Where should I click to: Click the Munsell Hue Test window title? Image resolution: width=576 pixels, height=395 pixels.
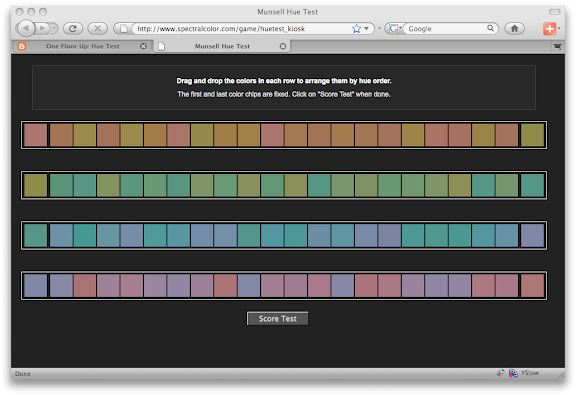coord(287,12)
